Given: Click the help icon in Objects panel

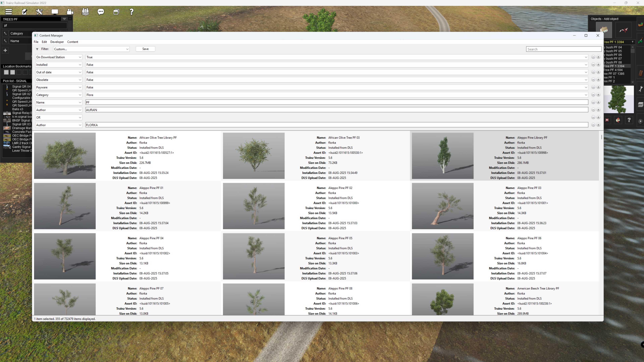Looking at the screenshot, I should [629, 120].
